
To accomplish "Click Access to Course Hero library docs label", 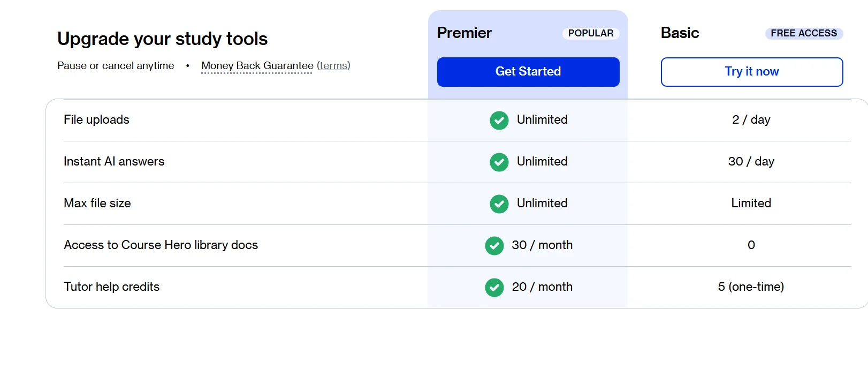I will tap(161, 245).
